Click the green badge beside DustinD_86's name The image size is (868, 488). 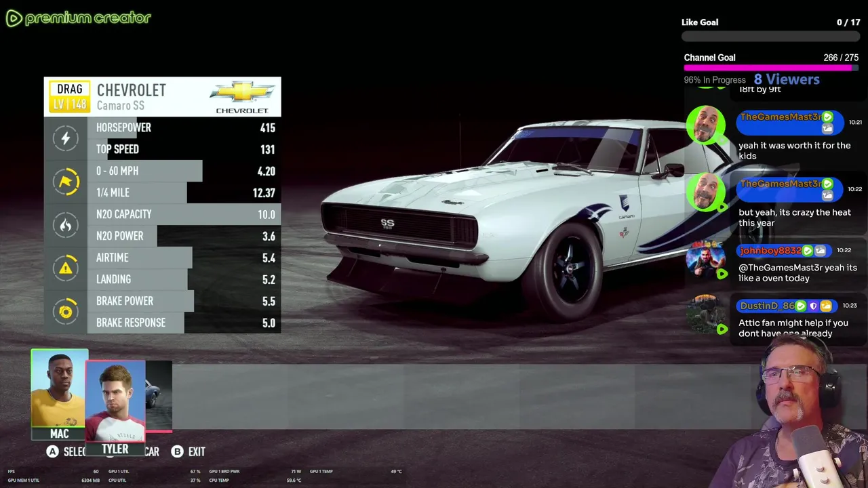coord(801,306)
